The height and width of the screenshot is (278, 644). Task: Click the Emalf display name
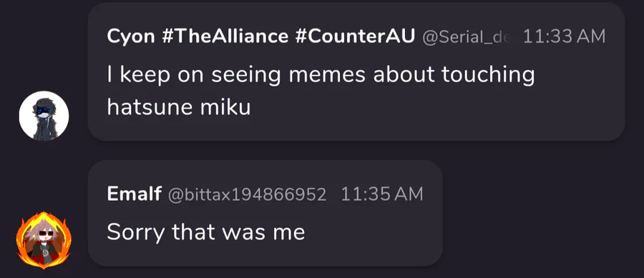[135, 194]
